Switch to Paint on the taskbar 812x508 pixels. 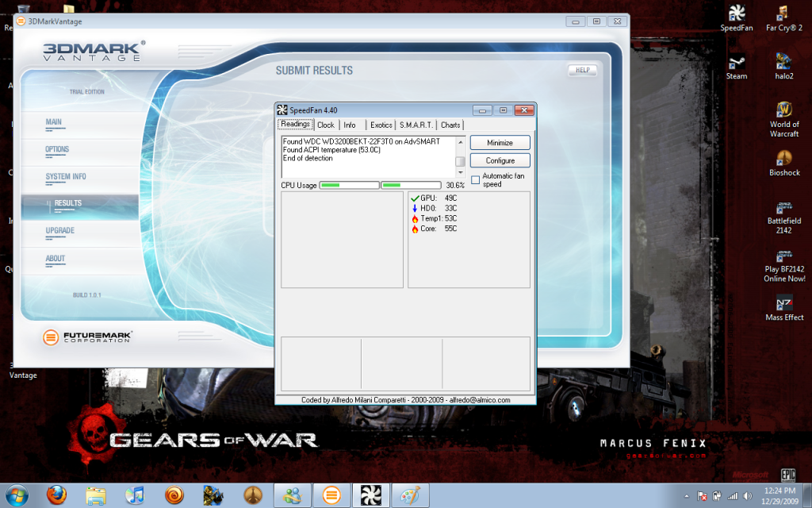click(410, 495)
